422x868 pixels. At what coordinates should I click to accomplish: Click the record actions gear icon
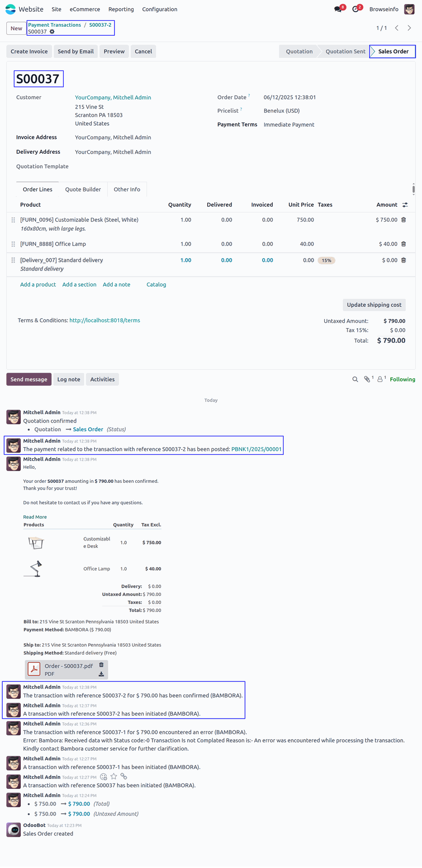click(x=52, y=32)
